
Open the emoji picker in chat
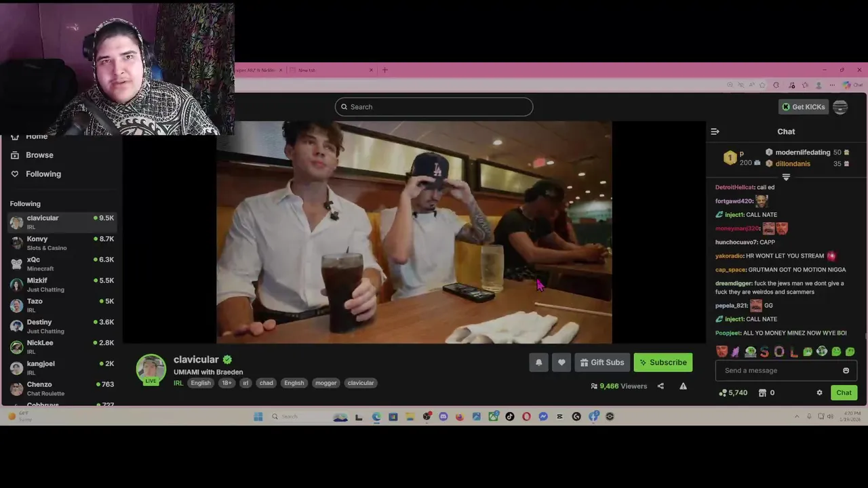[x=846, y=371]
